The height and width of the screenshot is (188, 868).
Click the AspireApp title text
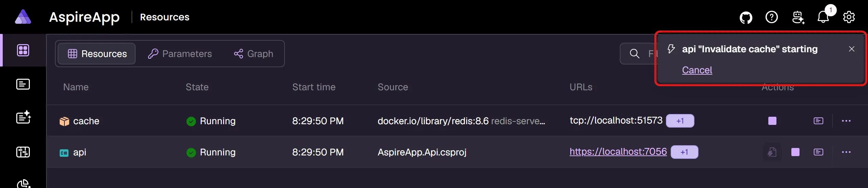pyautogui.click(x=84, y=17)
